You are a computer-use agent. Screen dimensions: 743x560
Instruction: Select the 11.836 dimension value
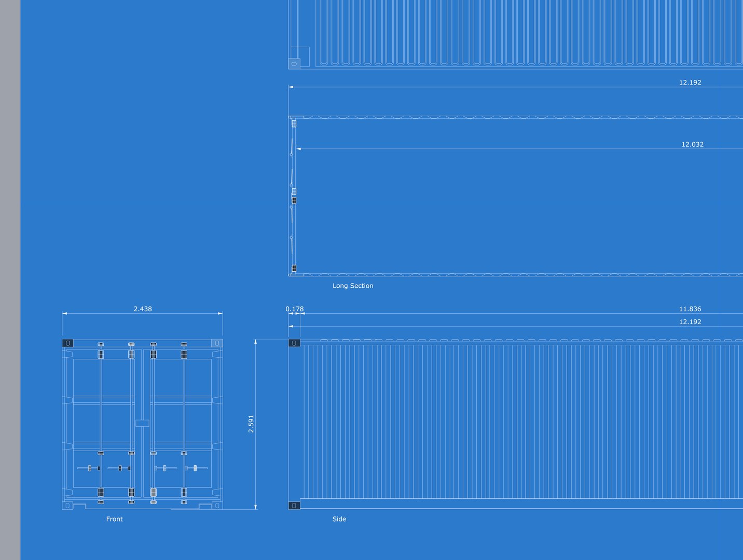click(690, 309)
